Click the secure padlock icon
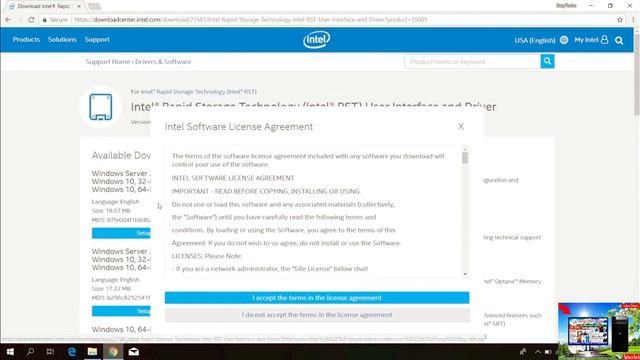The height and width of the screenshot is (360, 640). [44, 20]
